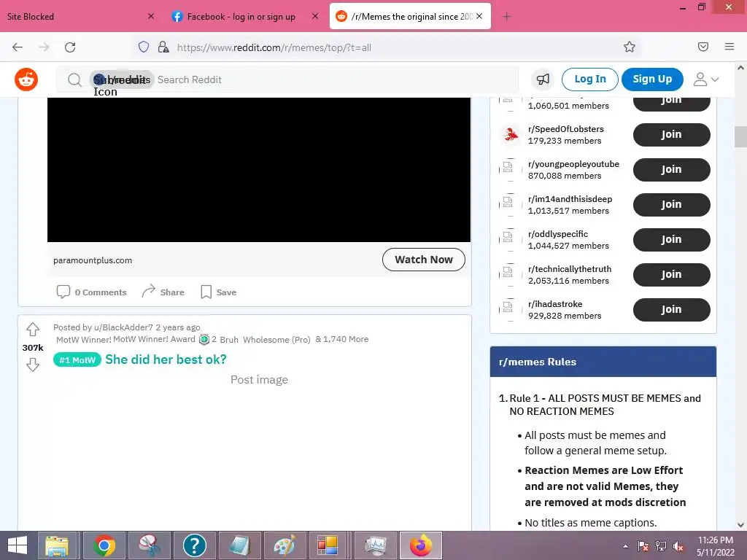Share the paramountplus ad post

click(x=163, y=292)
